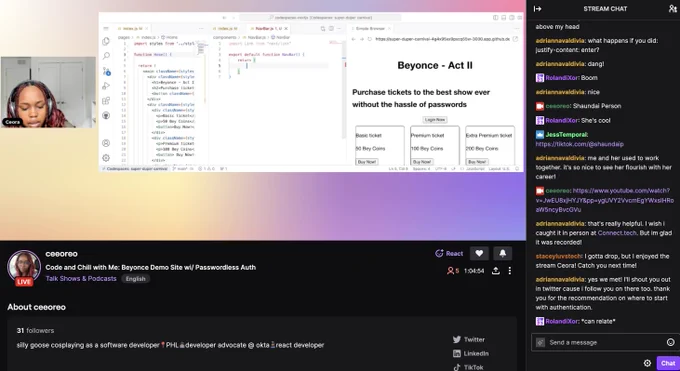
Task: Click the Ln 5, Col 9 status item
Action: pyautogui.click(x=398, y=168)
